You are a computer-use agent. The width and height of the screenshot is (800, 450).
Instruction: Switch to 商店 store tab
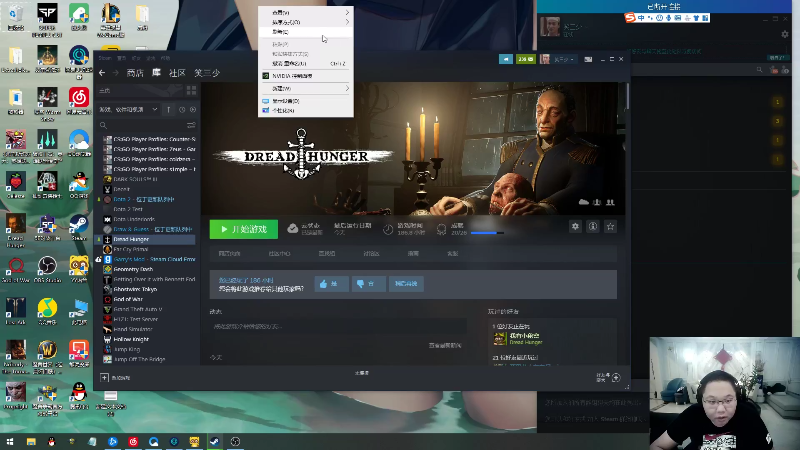pyautogui.click(x=135, y=73)
